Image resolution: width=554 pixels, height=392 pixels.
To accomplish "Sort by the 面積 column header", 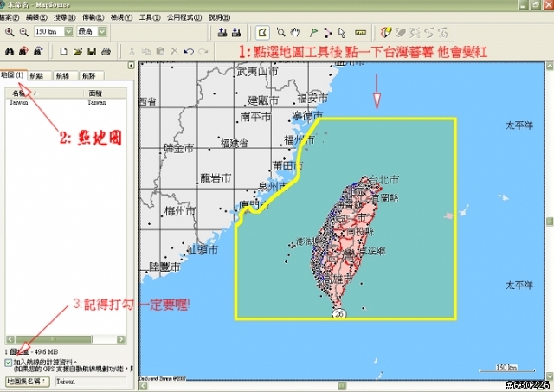I will [x=105, y=93].
